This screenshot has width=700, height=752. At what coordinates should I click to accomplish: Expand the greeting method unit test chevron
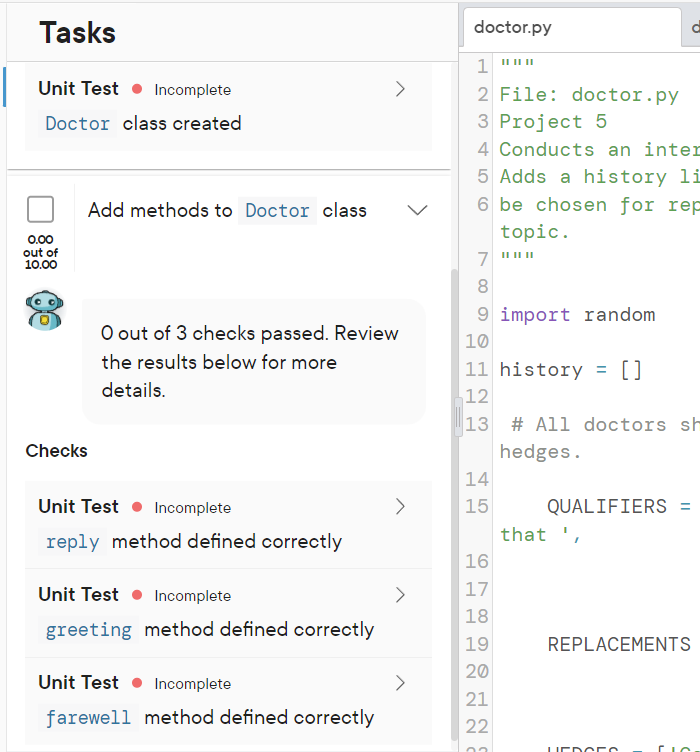(400, 595)
